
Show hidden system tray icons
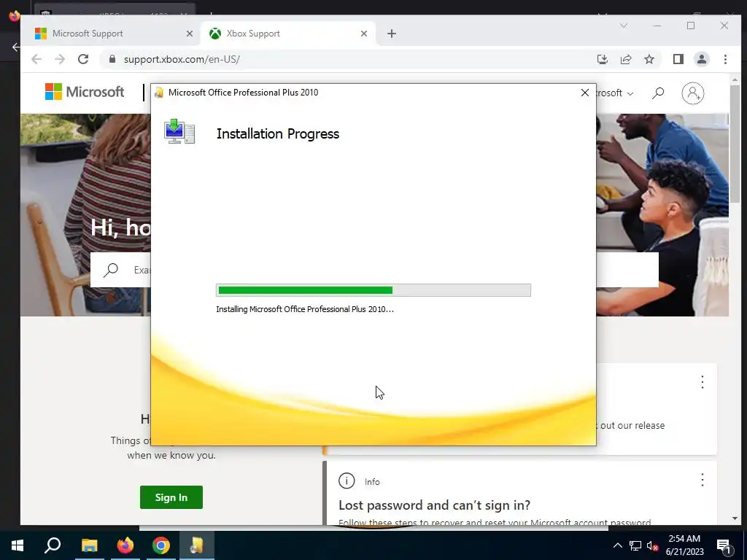pos(617,545)
